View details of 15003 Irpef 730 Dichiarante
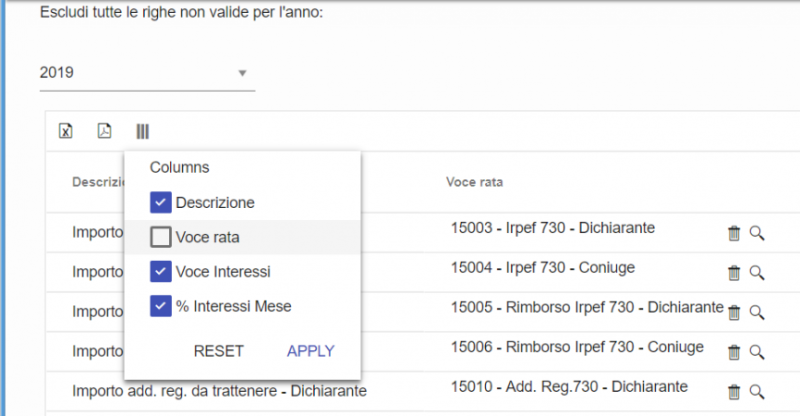 757,233
